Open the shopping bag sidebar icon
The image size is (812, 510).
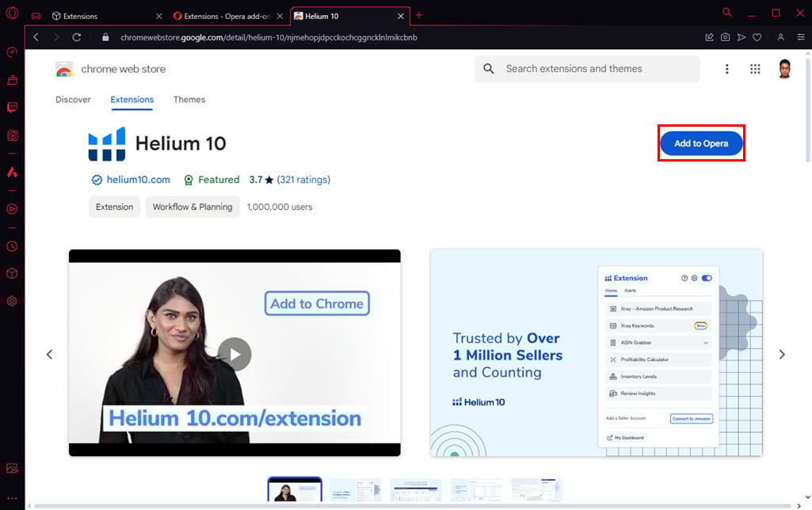[12, 80]
